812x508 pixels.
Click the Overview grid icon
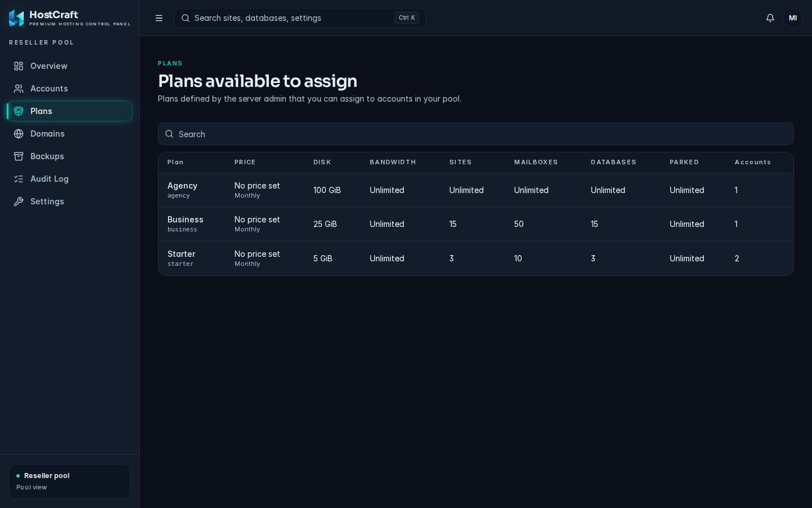[19, 66]
